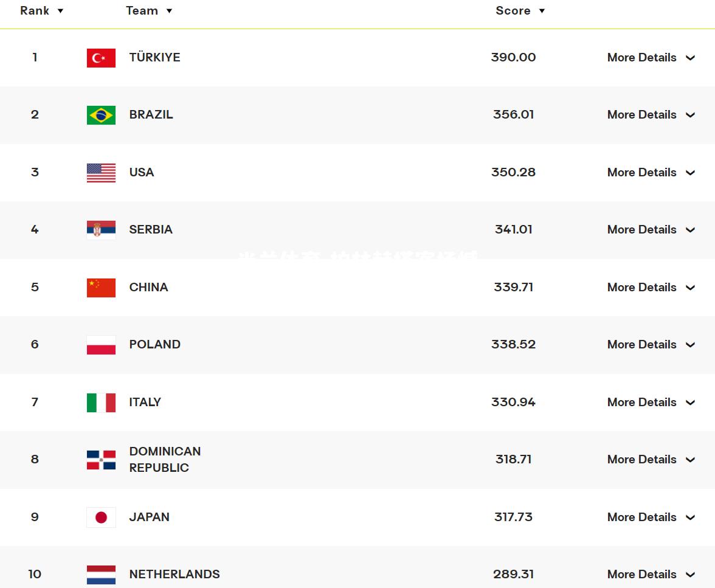Click the Brazil flag icon
715x588 pixels.
click(x=101, y=115)
